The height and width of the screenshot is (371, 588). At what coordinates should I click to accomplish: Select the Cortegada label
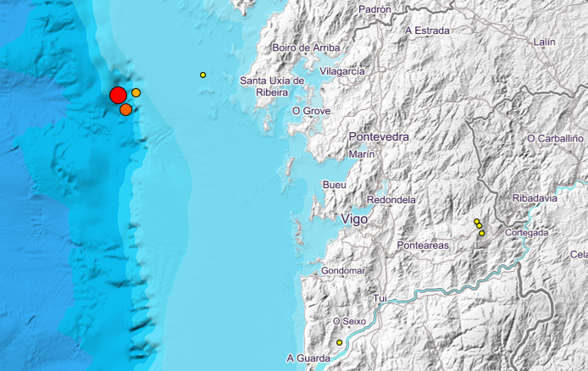click(x=526, y=233)
